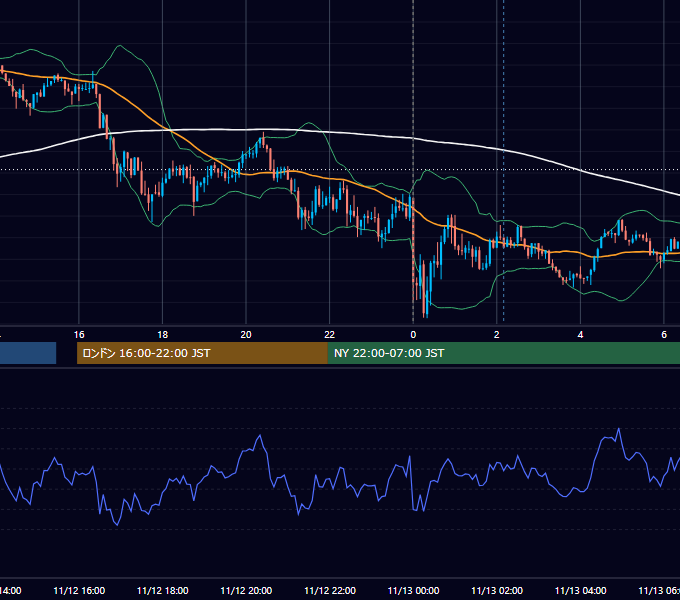
Task: Select the ロンドン 16:00-22:00 JST session bar
Action: click(202, 353)
